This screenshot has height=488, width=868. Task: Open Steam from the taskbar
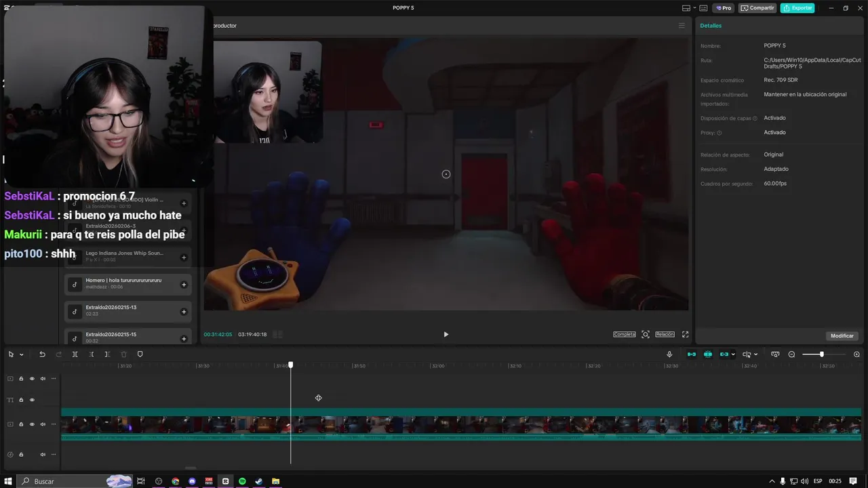pos(259,481)
